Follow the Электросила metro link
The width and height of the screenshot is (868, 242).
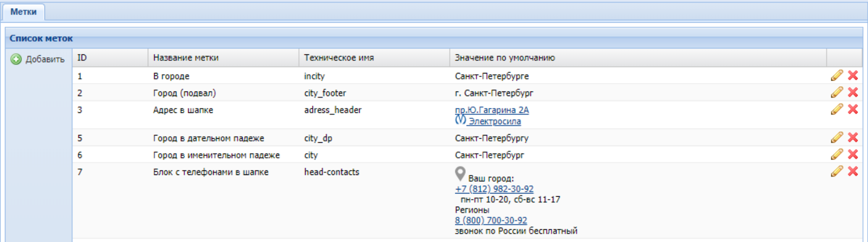click(x=494, y=121)
